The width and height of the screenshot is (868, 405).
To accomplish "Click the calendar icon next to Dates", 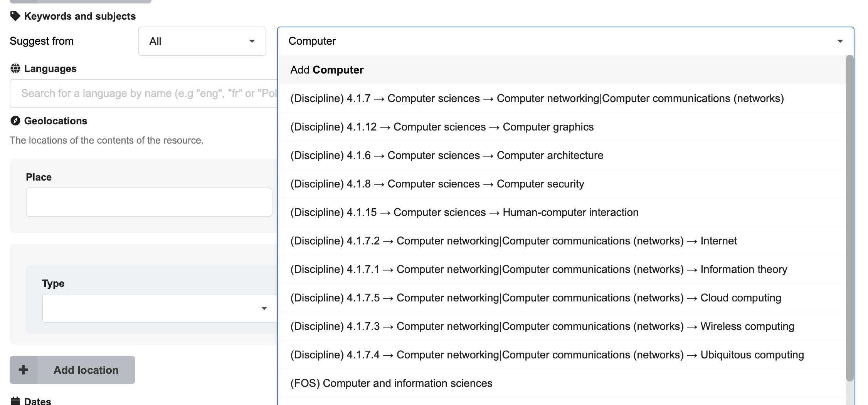I will click(15, 401).
